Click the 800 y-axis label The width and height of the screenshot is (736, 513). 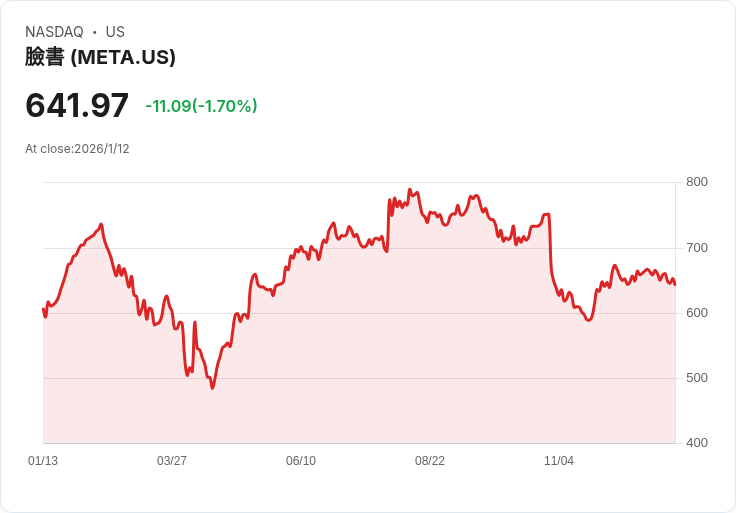coord(696,182)
